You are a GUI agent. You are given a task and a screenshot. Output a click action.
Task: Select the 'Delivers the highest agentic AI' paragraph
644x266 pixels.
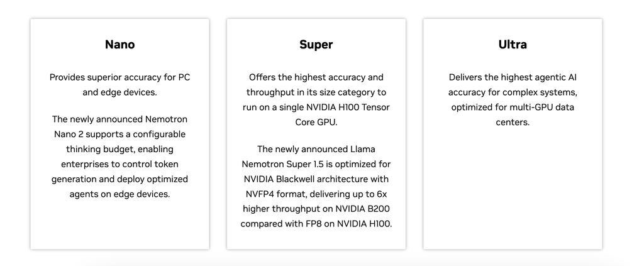[x=513, y=99]
